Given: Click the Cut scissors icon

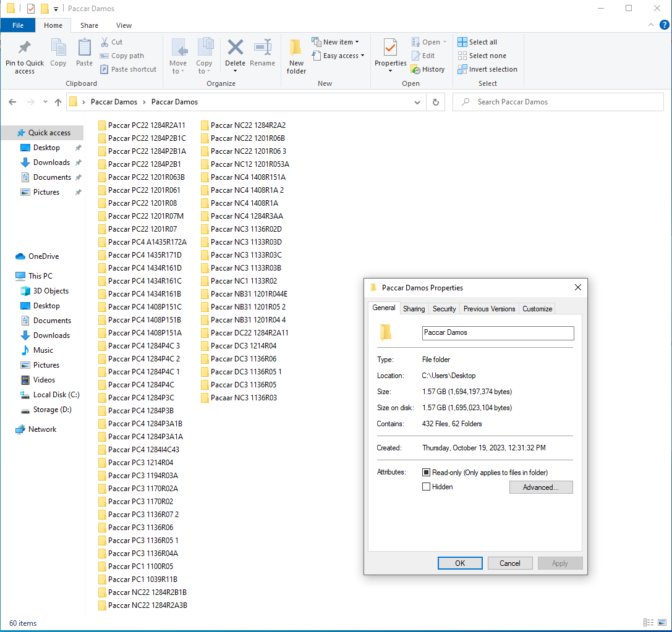Looking at the screenshot, I should point(104,42).
